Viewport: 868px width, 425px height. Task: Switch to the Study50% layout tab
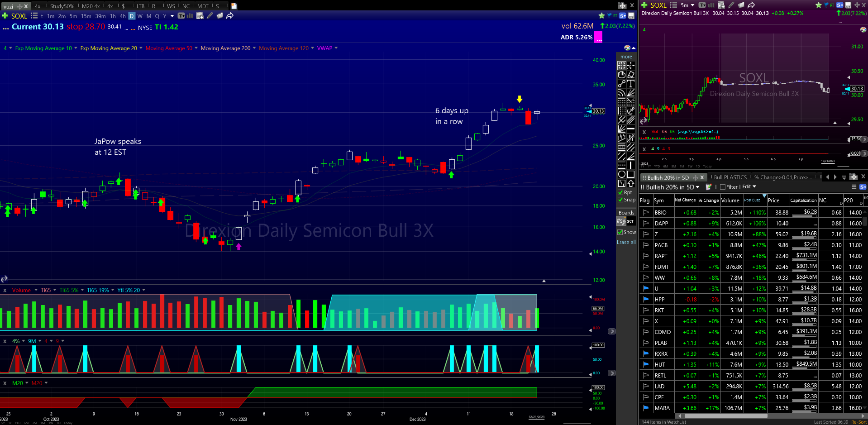point(62,6)
